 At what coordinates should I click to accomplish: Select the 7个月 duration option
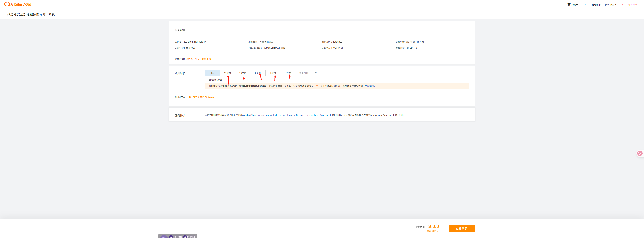click(x=288, y=73)
